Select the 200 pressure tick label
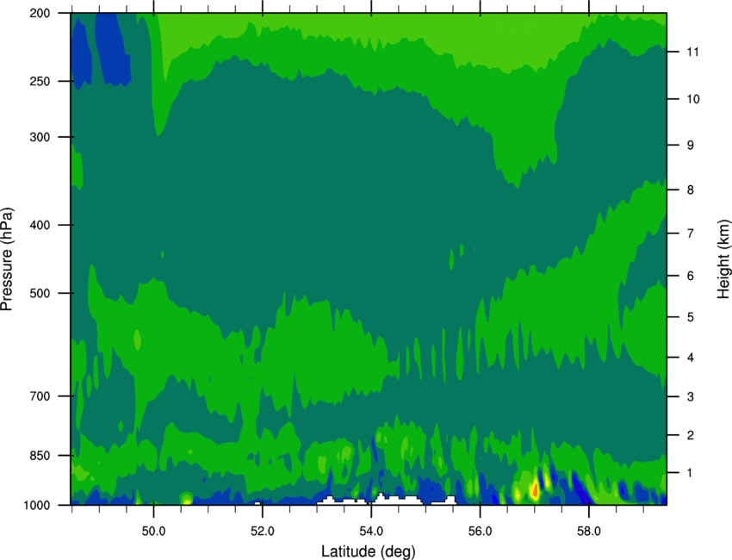 (x=40, y=14)
